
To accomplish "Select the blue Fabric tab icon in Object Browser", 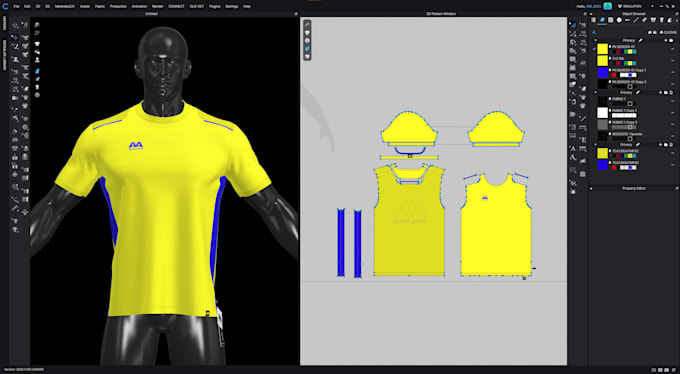I will (602, 20).
